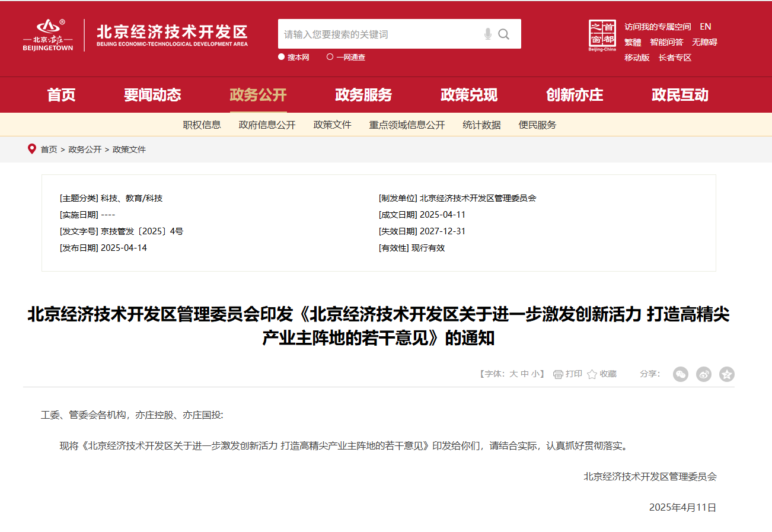772x532 pixels.
Task: Click the 打印 printer icon
Action: click(557, 374)
